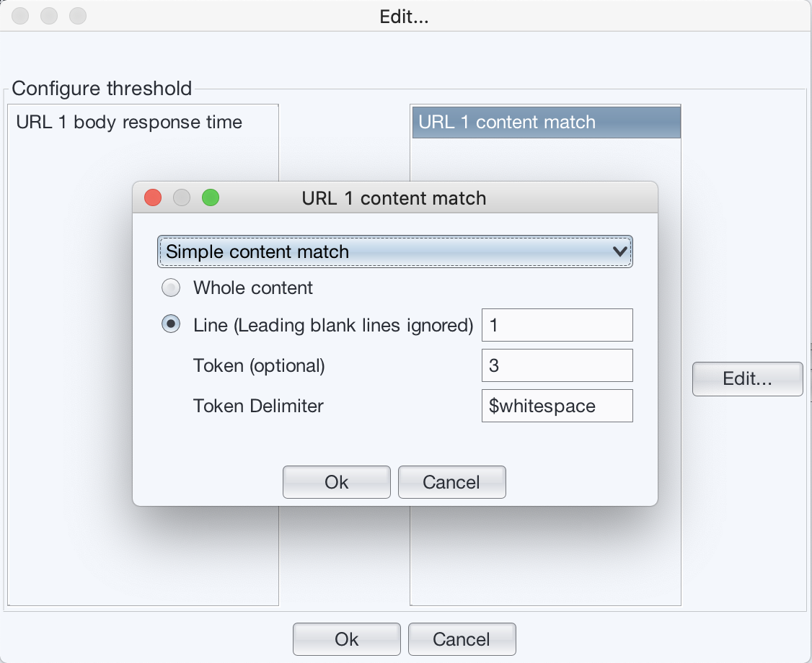Click the red close button on dialog
Screen dimensions: 812x663
(x=152, y=197)
